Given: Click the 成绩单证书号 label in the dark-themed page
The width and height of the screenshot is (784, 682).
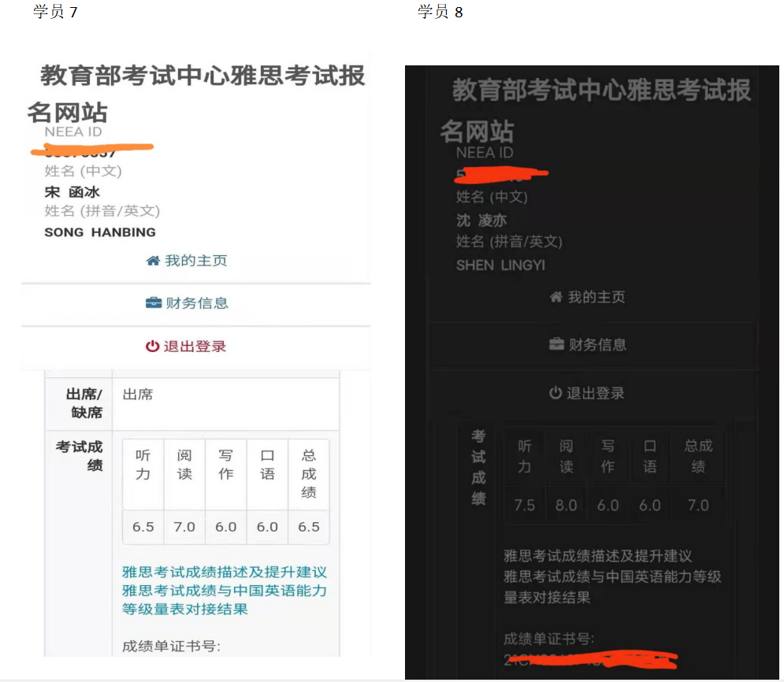Looking at the screenshot, I should (549, 639).
